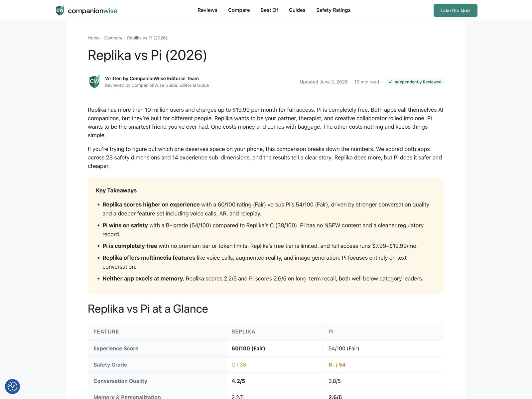Click "Replika offers multimedia features" takeaway
This screenshot has width=532, height=399.
click(149, 258)
